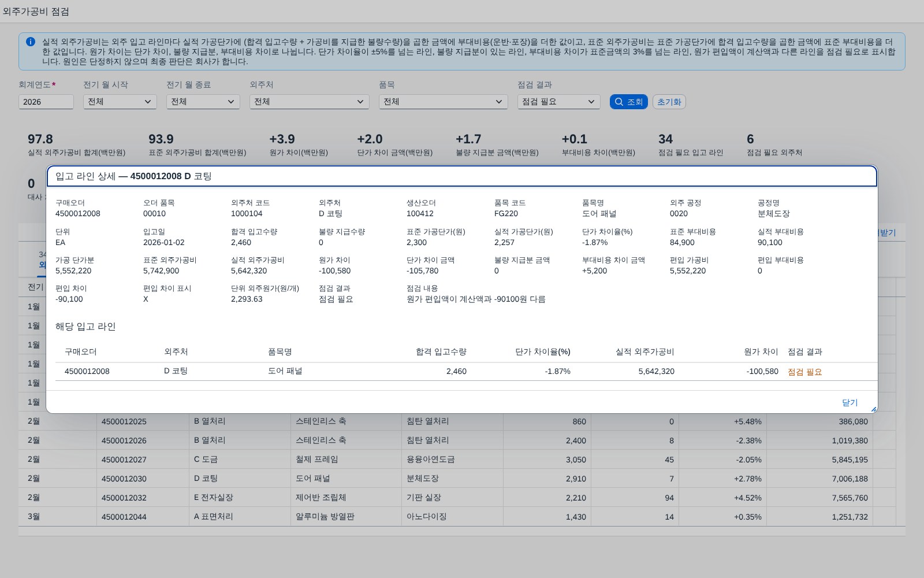Select the 4500012008 row in dialog table
This screenshot has height=578, width=924.
point(467,371)
